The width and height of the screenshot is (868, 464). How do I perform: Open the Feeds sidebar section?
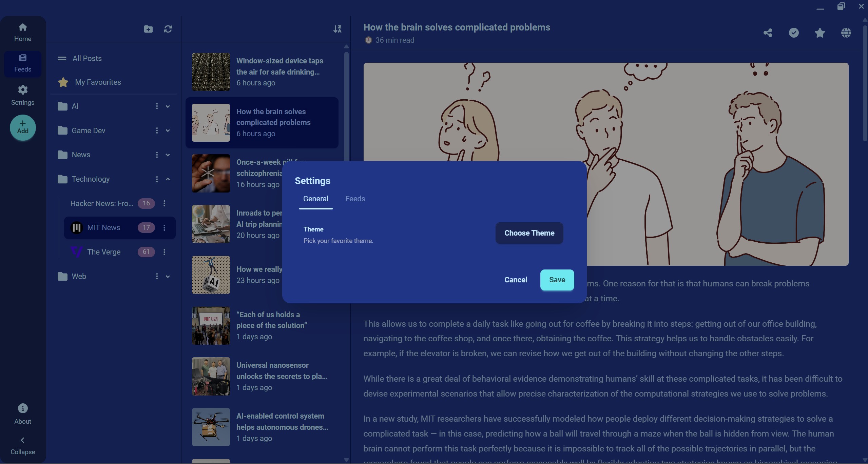pyautogui.click(x=23, y=63)
